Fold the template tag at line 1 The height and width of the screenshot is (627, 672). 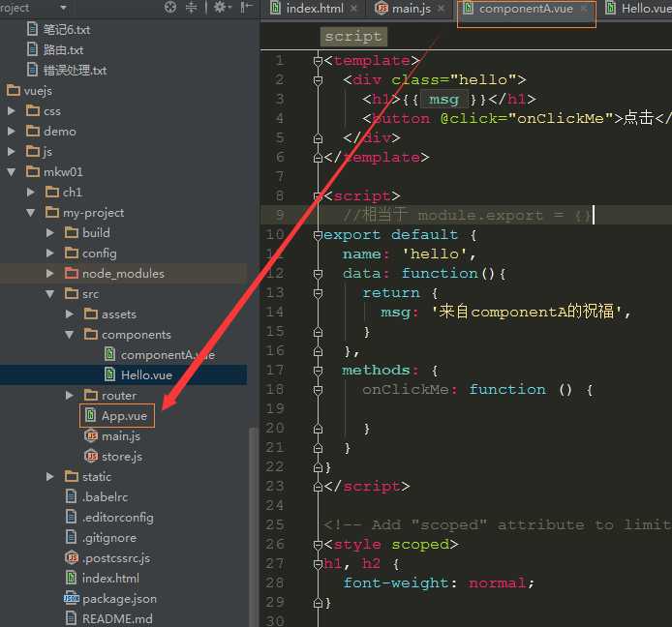point(318,60)
